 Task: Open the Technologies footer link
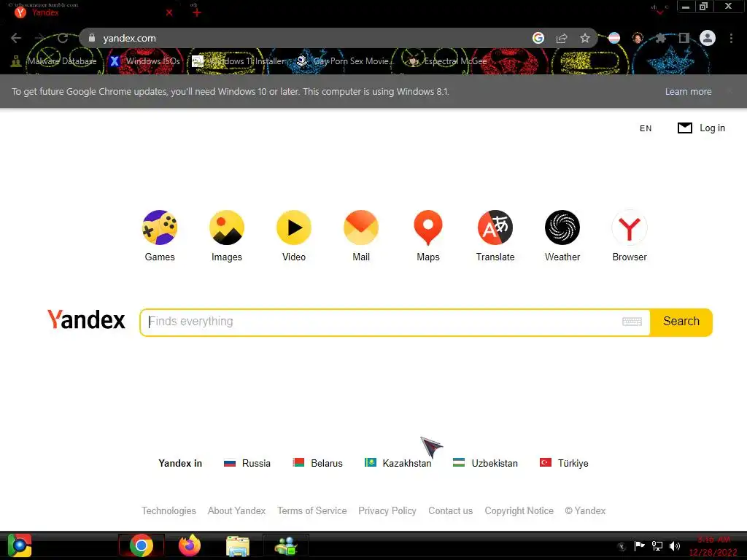pyautogui.click(x=169, y=511)
